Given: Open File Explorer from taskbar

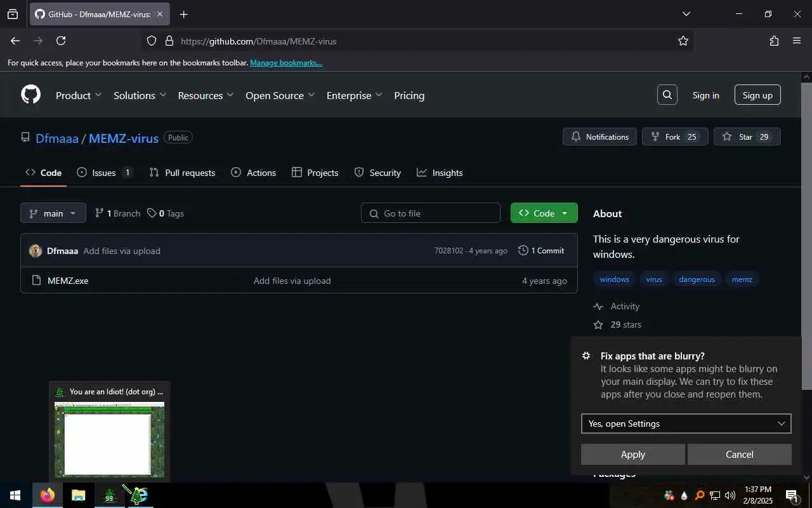Looking at the screenshot, I should click(78, 495).
